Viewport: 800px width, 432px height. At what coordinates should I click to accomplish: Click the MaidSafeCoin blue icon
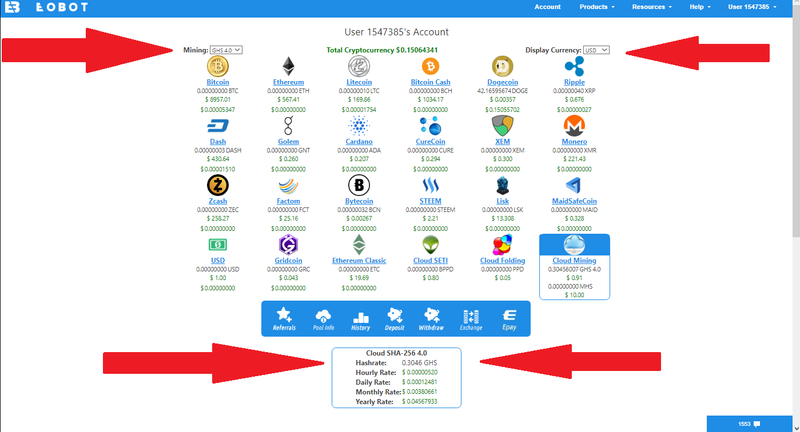point(573,185)
